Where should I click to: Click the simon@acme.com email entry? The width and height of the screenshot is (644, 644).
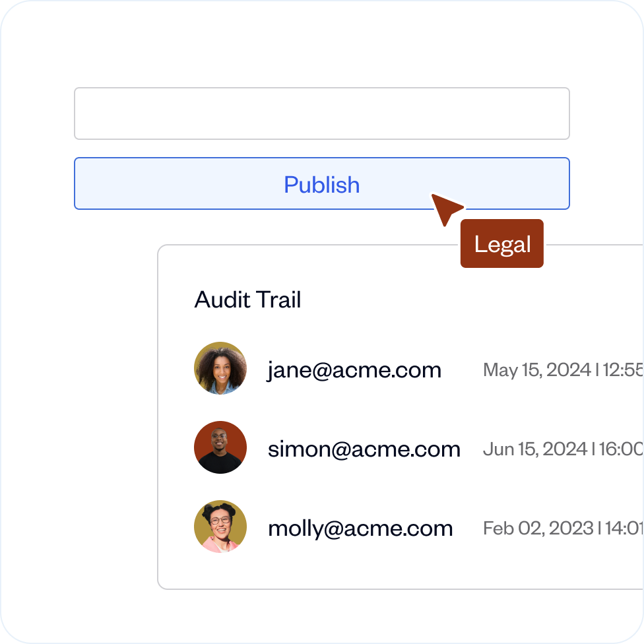(x=364, y=449)
